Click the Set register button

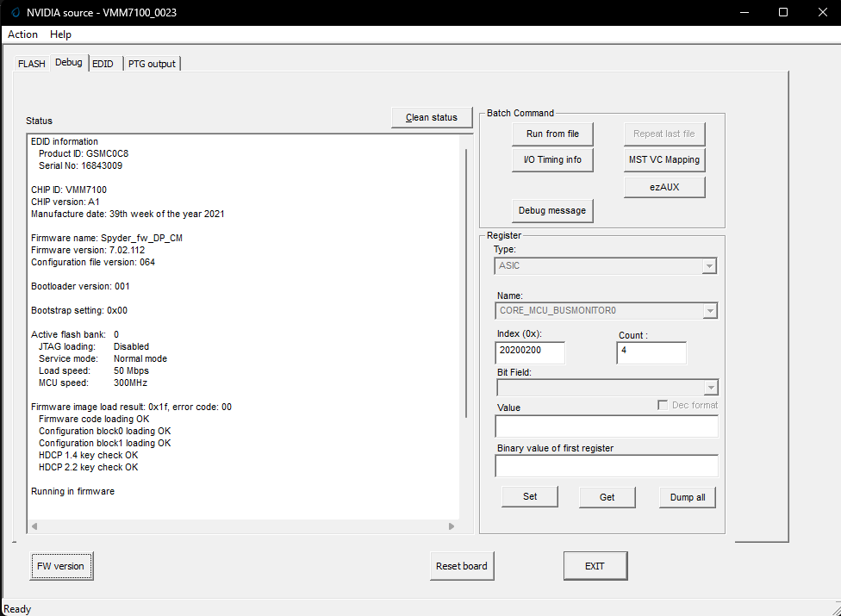[530, 497]
